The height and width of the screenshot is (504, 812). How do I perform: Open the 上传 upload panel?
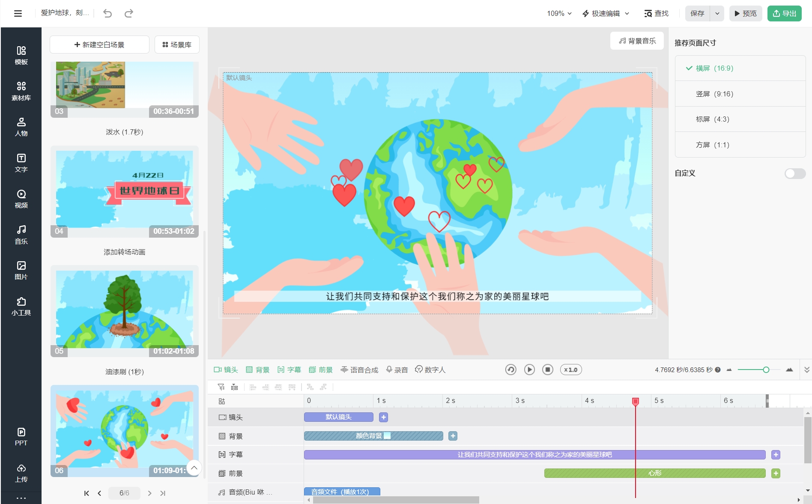tap(21, 473)
